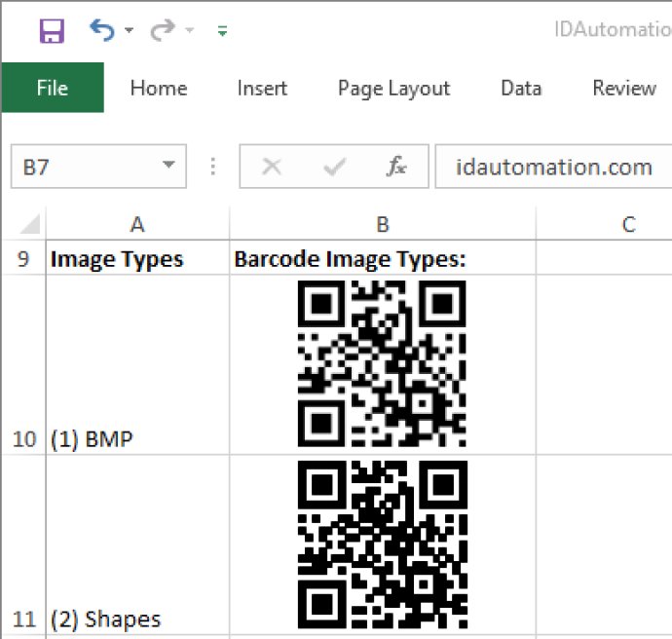Switch to the Data ribbon tab
This screenshot has height=639, width=672.
[x=521, y=89]
